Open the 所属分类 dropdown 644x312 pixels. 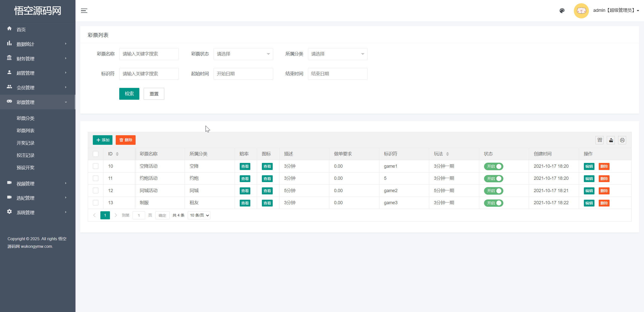point(337,54)
